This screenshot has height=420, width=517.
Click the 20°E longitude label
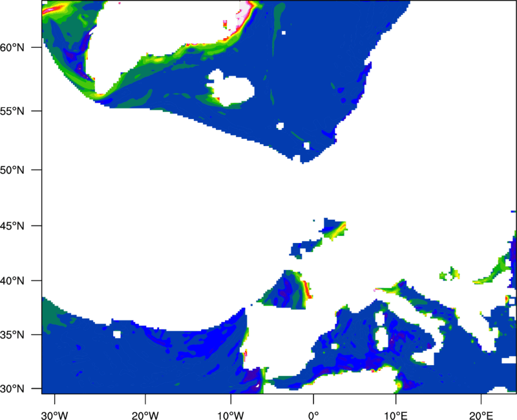481,415
